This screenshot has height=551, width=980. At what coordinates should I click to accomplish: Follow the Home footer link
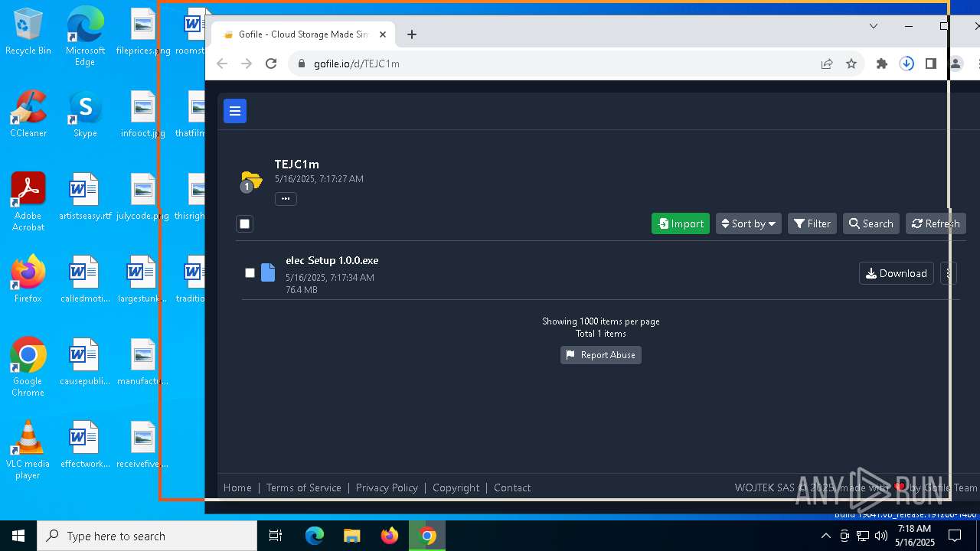pos(237,487)
